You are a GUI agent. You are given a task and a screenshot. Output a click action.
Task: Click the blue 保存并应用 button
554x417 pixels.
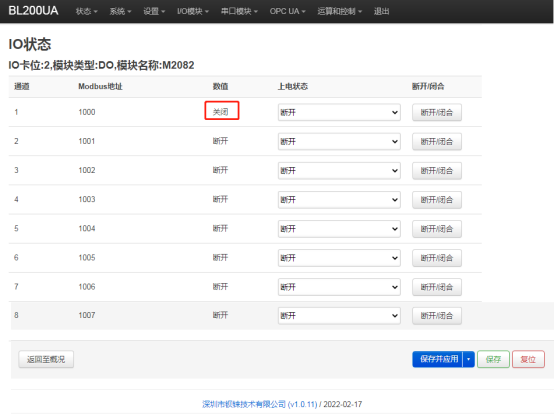[437, 359]
